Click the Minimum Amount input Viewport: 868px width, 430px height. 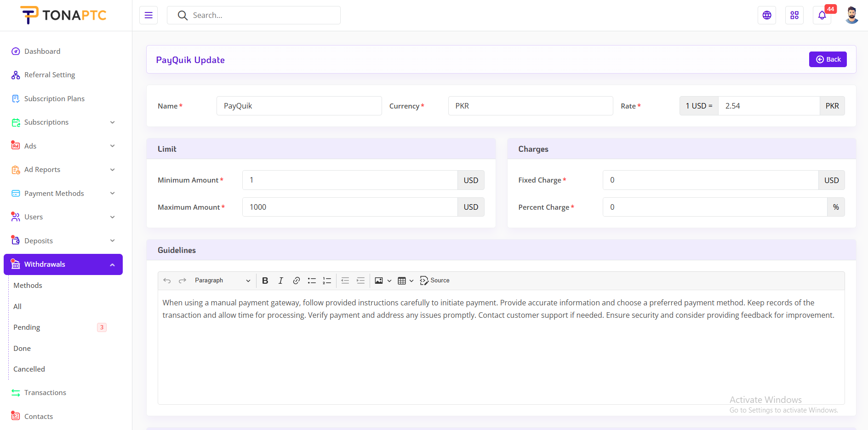[x=350, y=180]
